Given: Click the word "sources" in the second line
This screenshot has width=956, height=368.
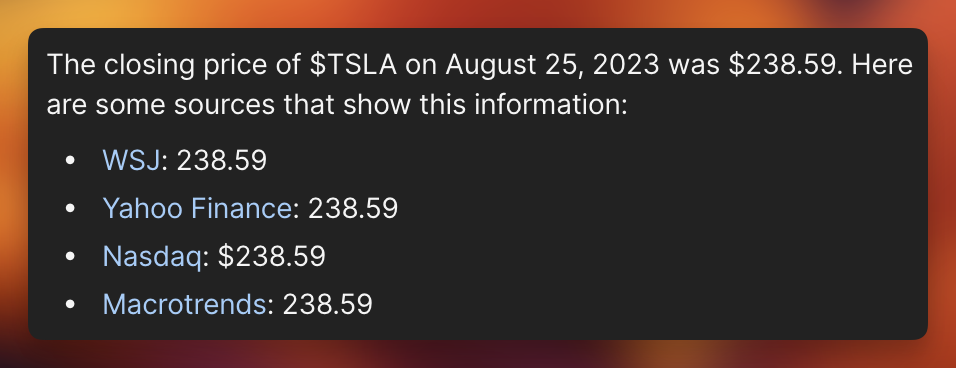Looking at the screenshot, I should (x=224, y=105).
